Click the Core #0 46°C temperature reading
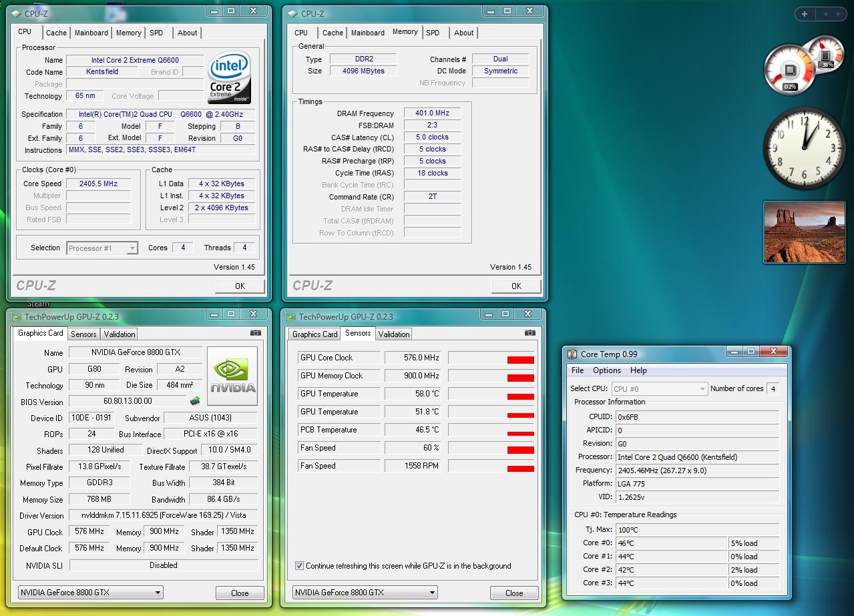854x616 pixels. click(x=672, y=543)
